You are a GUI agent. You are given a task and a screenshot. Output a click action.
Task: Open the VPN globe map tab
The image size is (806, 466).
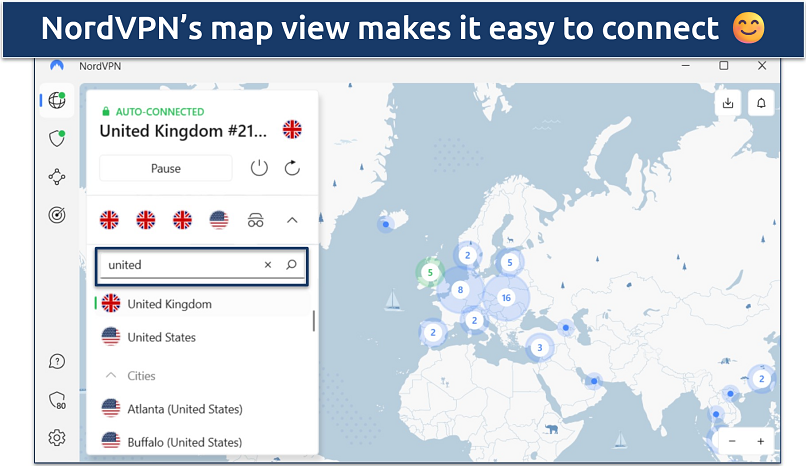pos(57,100)
